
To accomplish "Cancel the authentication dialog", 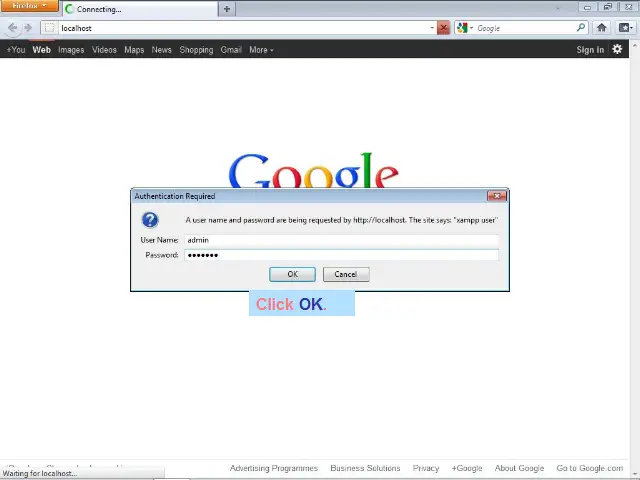I will coord(346,274).
